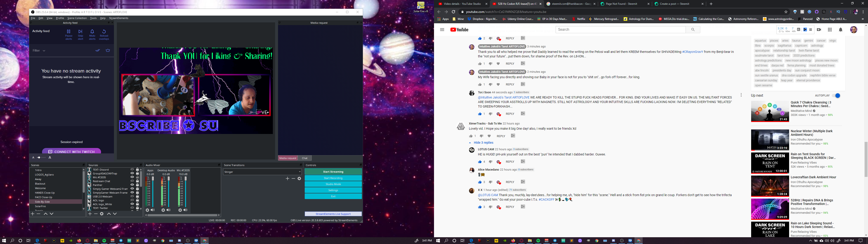Reload the page in Chrome
This screenshot has height=244, width=868.
pos(453,12)
